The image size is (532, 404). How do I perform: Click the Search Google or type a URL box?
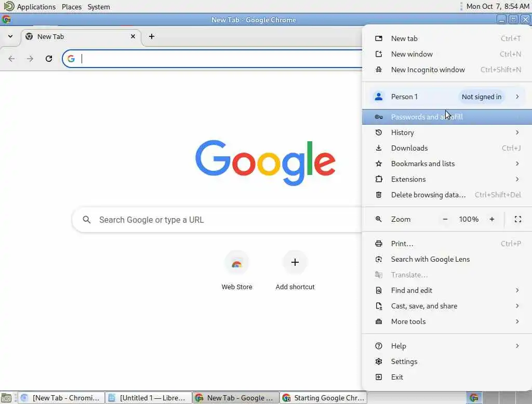click(x=217, y=220)
